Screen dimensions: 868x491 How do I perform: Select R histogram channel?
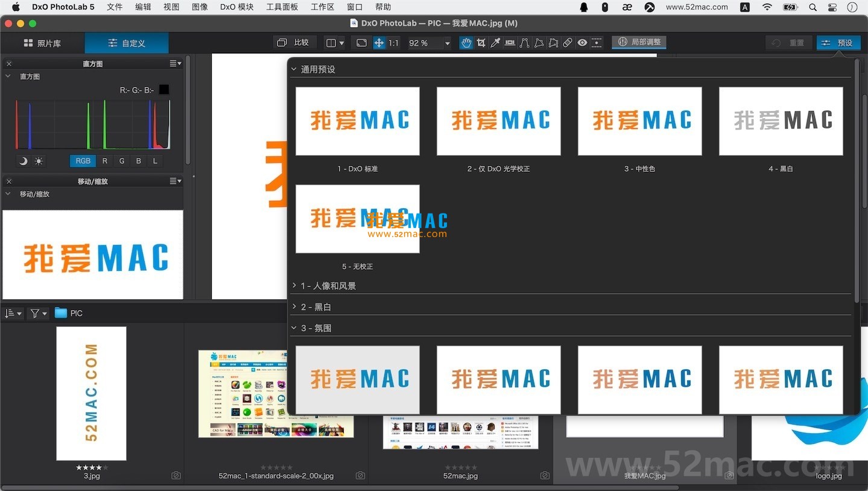tap(105, 161)
